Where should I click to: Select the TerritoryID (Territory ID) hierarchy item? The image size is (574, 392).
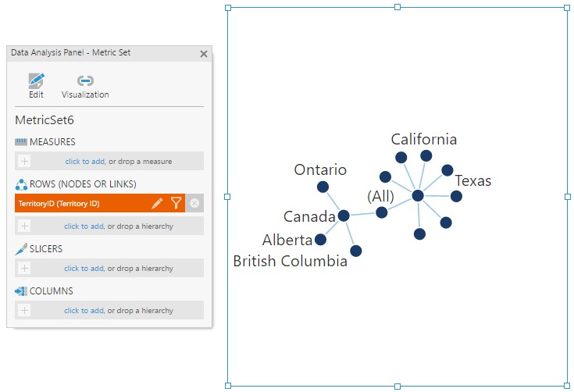[x=78, y=203]
